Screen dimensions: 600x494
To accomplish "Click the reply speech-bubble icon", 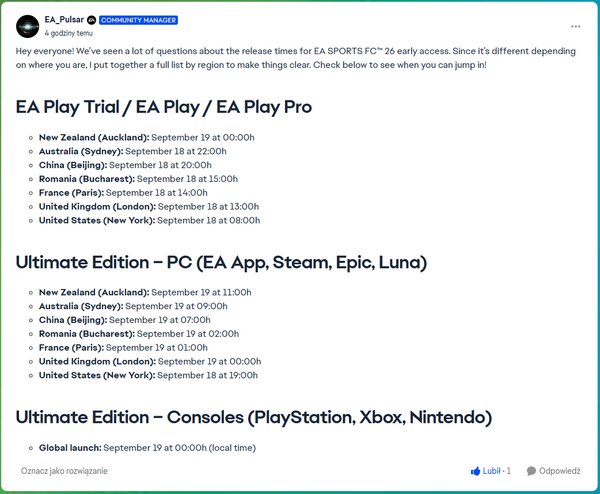I will point(531,471).
